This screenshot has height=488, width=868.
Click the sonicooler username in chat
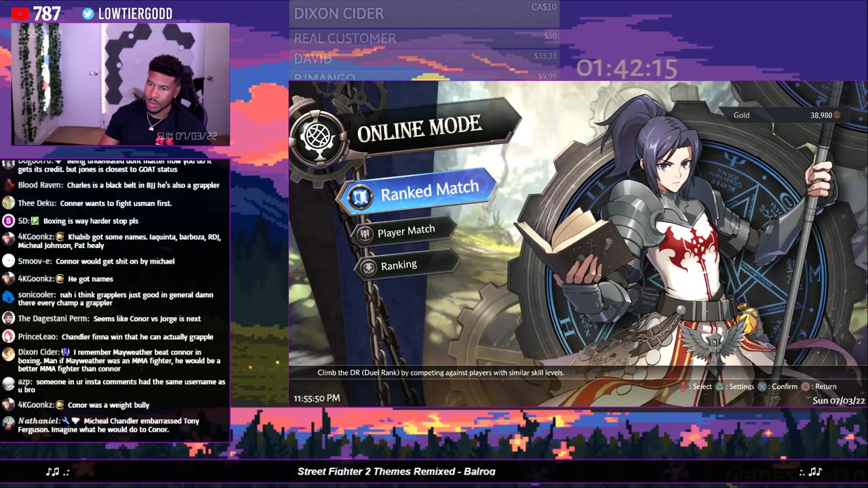click(x=37, y=295)
